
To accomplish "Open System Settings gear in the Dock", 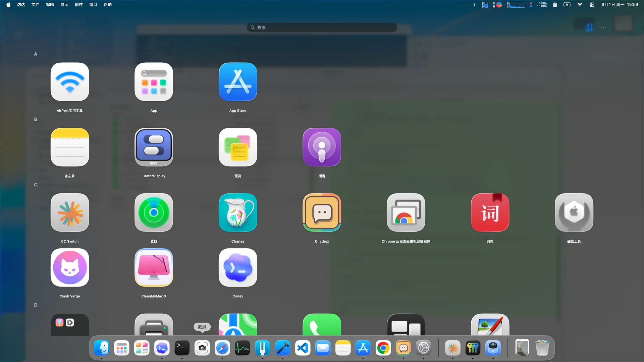I will (x=423, y=348).
